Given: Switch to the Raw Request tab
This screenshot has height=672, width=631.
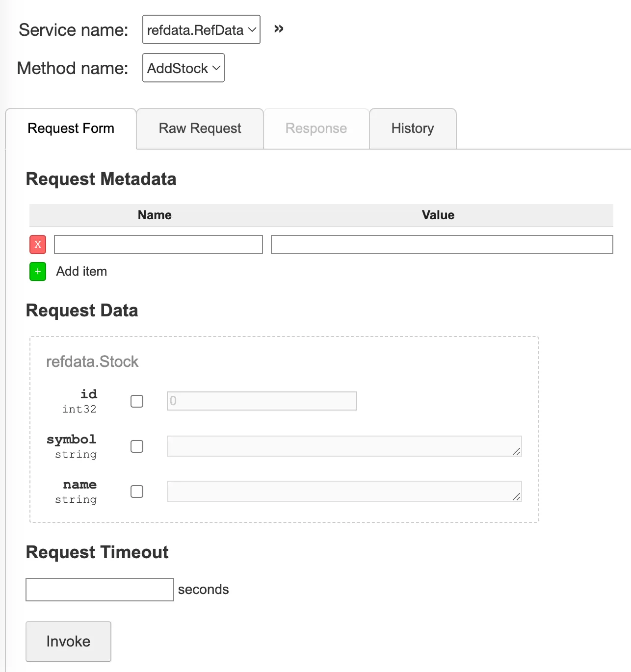Looking at the screenshot, I should click(x=199, y=128).
